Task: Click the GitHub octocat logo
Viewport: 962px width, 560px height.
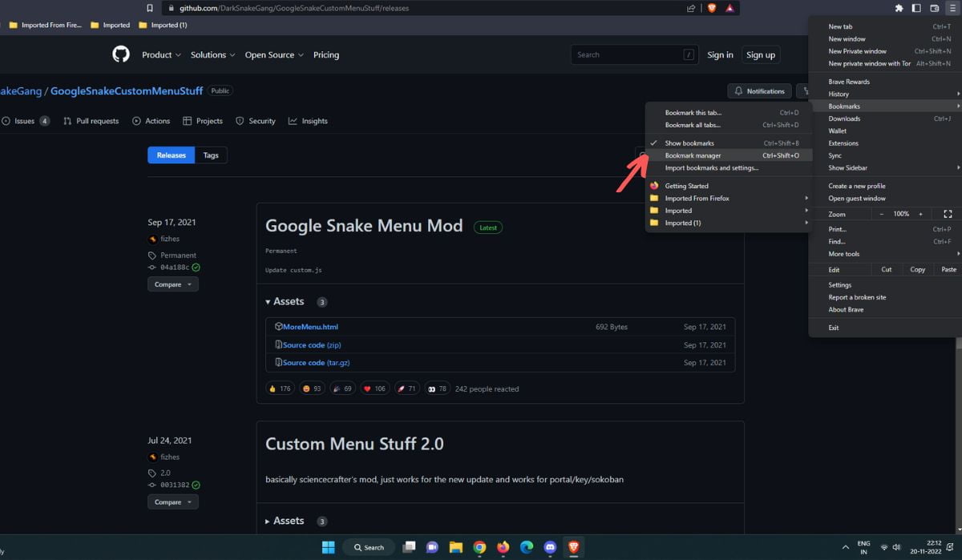Action: coord(120,54)
